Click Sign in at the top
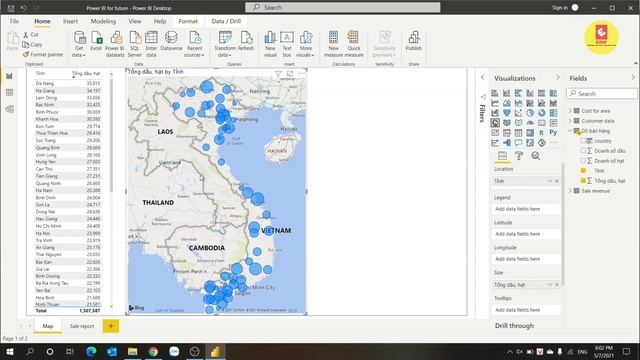This screenshot has height=360, width=640. (560, 8)
